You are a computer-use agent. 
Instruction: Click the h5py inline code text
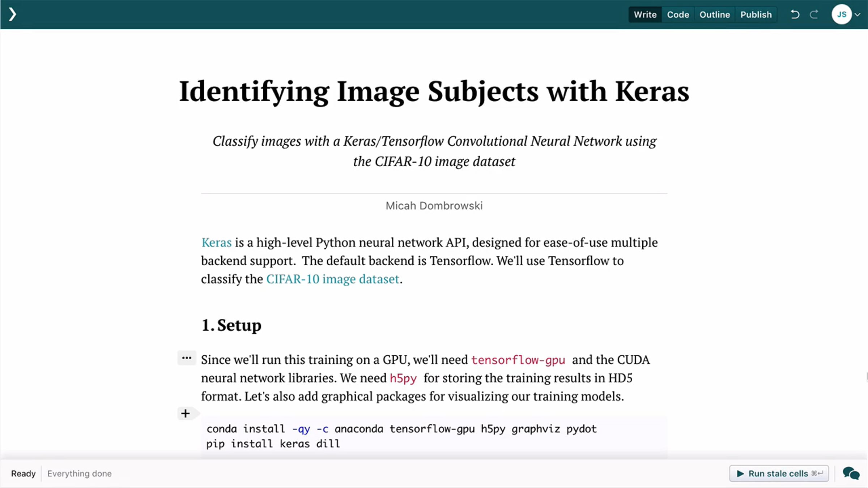pyautogui.click(x=403, y=378)
